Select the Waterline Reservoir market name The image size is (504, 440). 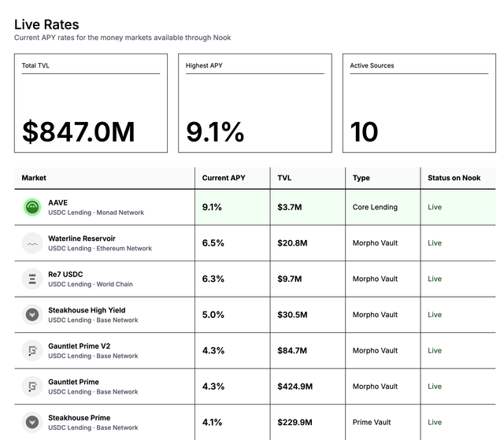click(x=82, y=238)
